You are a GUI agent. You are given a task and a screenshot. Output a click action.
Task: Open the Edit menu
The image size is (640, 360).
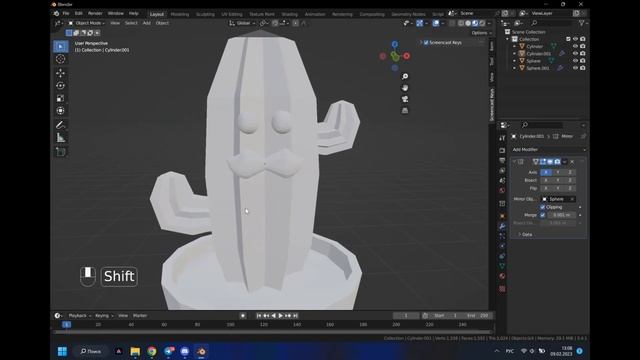pos(78,13)
